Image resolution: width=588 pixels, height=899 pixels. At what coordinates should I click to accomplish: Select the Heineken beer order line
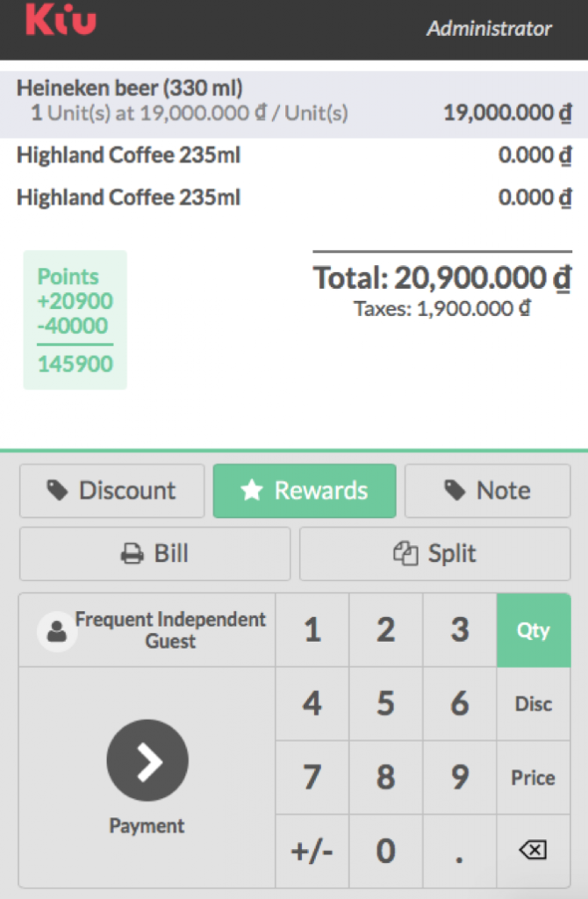(294, 101)
